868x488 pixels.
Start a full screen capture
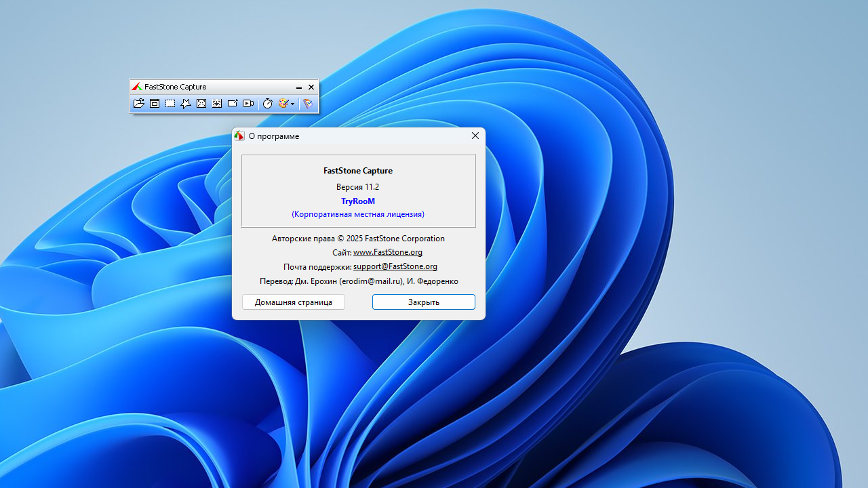201,104
